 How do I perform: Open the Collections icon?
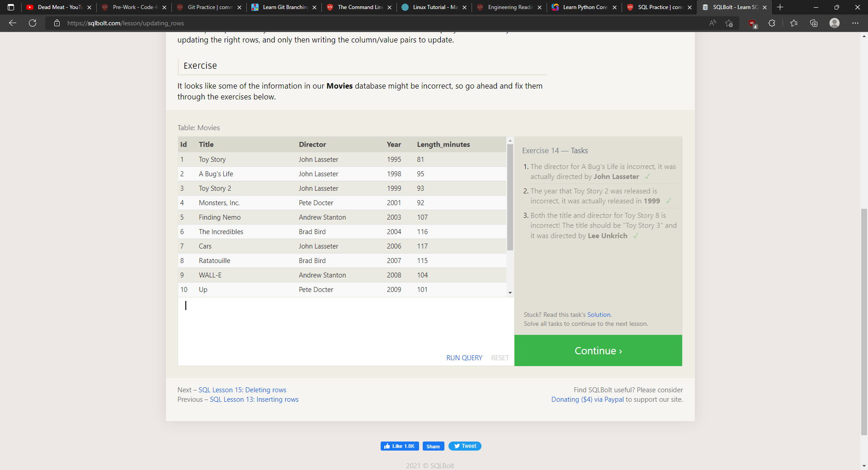(x=814, y=23)
